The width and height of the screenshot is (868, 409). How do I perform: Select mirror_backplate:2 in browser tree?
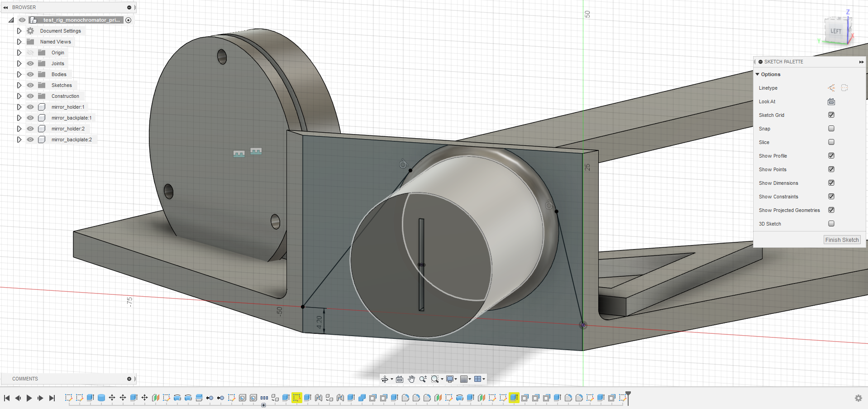tap(72, 140)
